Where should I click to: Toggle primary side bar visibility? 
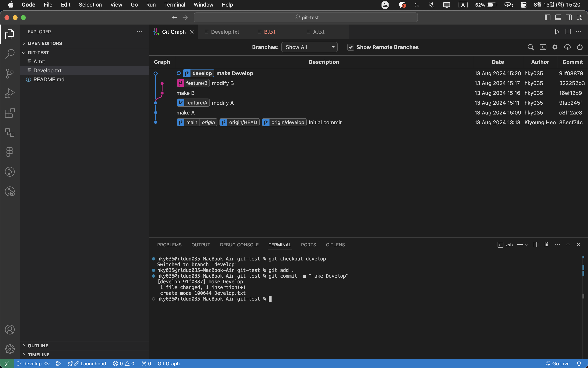point(547,18)
